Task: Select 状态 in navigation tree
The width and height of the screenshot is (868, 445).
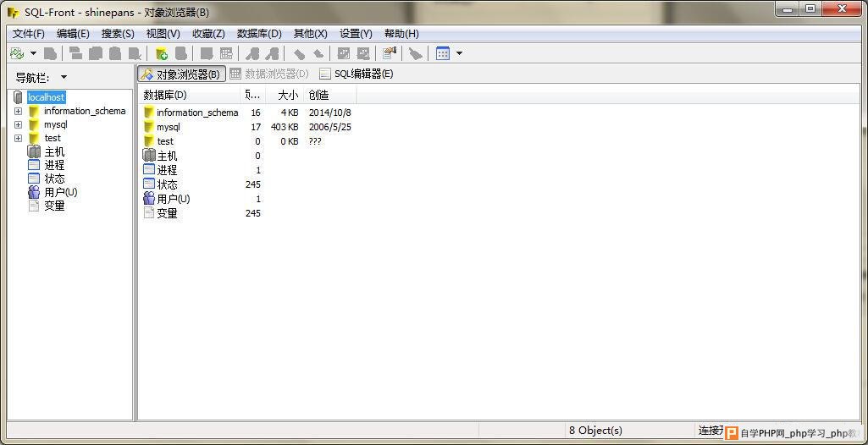Action: coord(54,179)
